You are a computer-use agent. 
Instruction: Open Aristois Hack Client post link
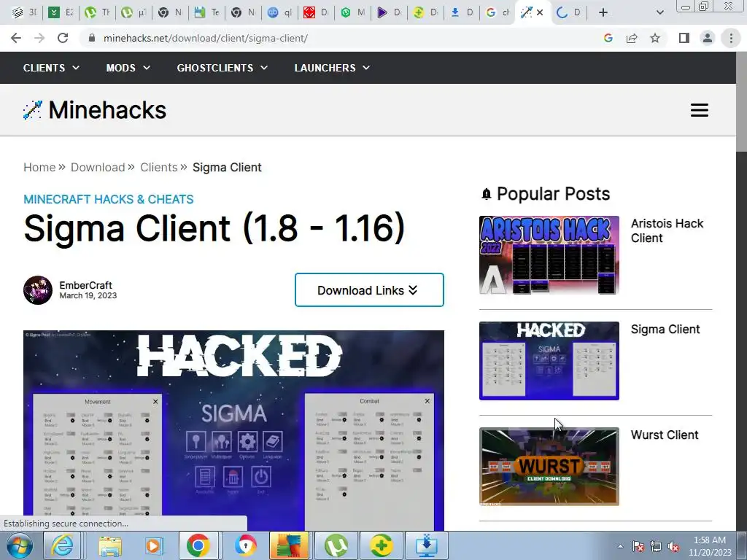[667, 230]
